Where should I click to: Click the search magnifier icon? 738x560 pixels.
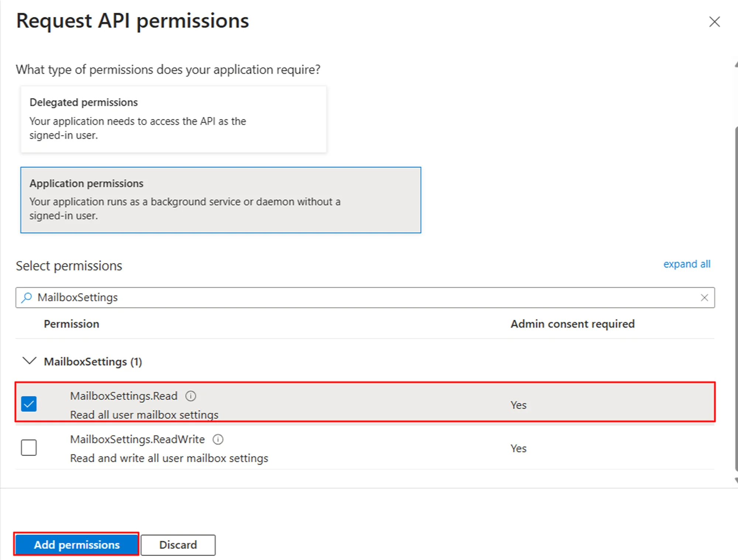[27, 297]
